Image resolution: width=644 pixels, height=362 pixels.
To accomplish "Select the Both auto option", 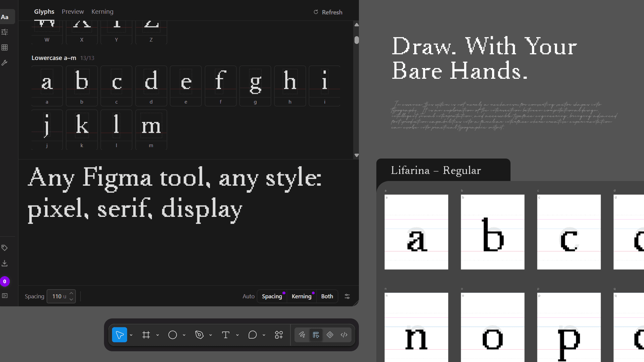I will pyautogui.click(x=327, y=296).
